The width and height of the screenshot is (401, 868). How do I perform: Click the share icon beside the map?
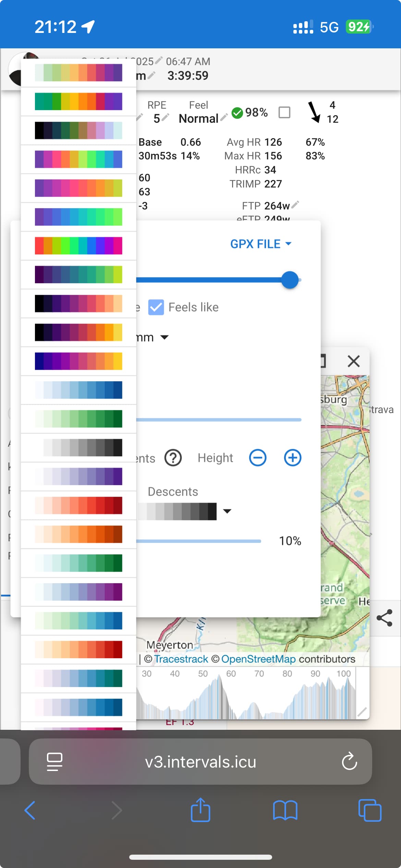(384, 618)
